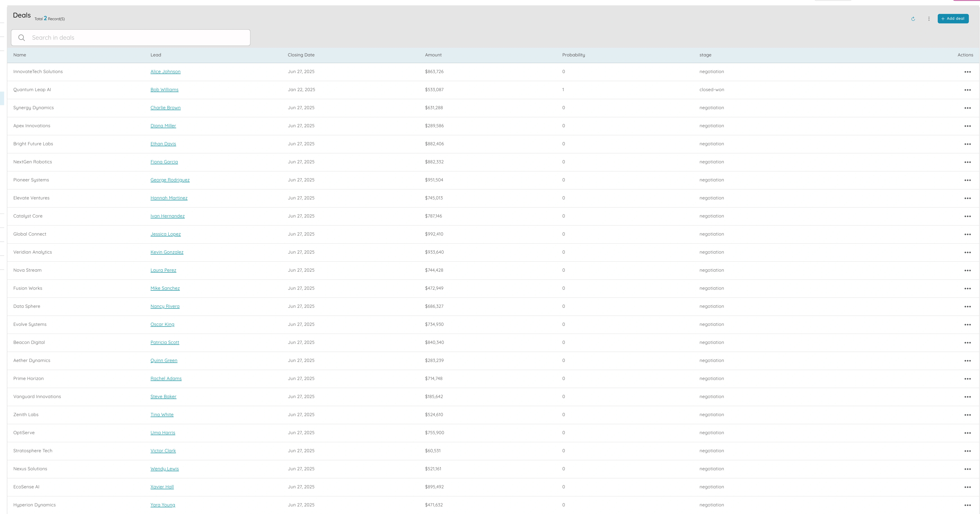Image resolution: width=980 pixels, height=514 pixels.
Task: Open actions menu for Hyperion Dynamics deal
Action: click(968, 505)
